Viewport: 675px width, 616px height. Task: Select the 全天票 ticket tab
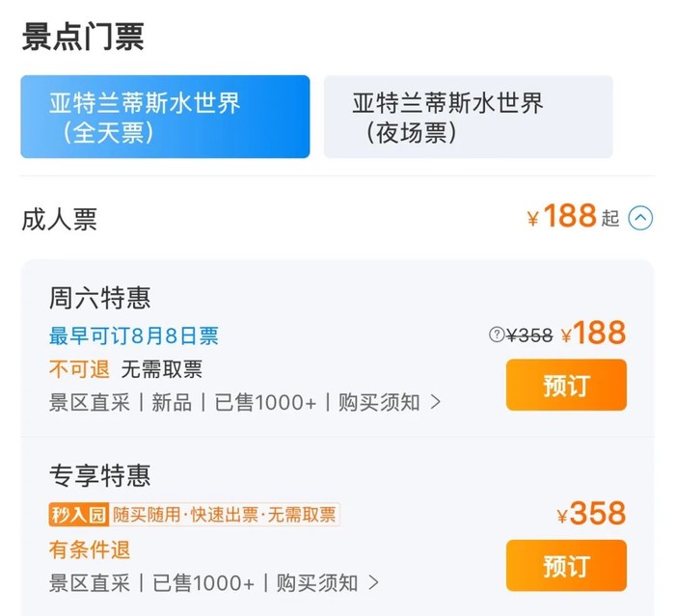[x=165, y=117]
